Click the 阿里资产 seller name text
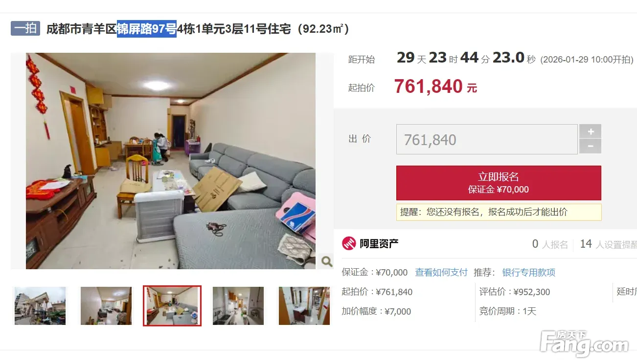 (379, 243)
